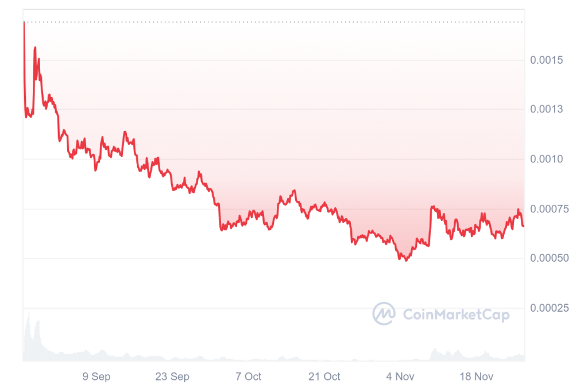Image resolution: width=588 pixels, height=392 pixels.
Task: Click the dotted opening price reference line
Action: coord(274,22)
